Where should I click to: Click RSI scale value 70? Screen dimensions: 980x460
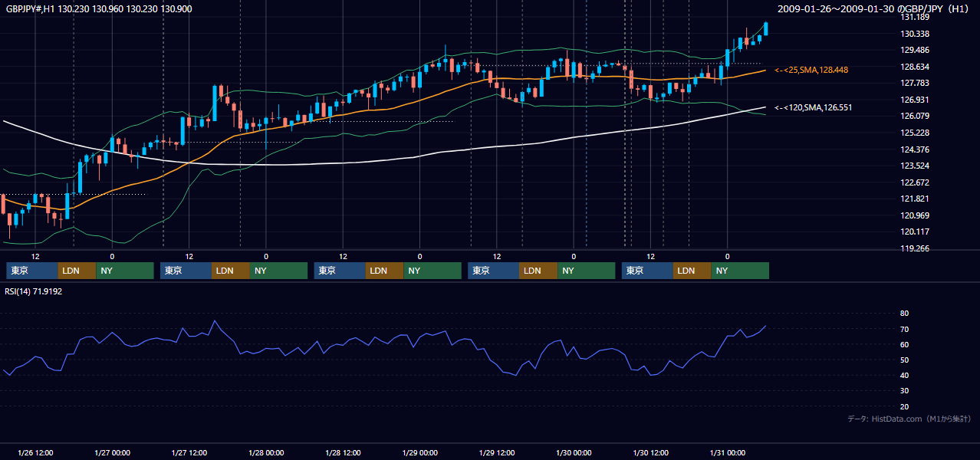click(x=904, y=329)
